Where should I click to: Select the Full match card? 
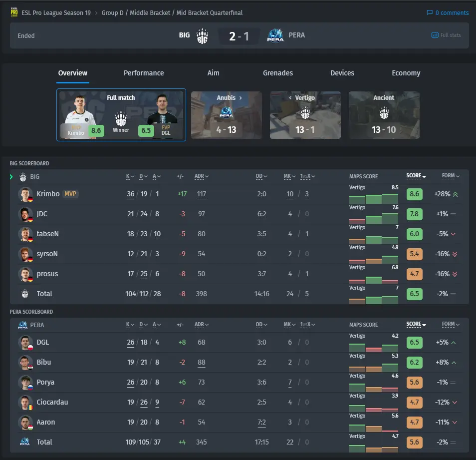click(x=121, y=115)
